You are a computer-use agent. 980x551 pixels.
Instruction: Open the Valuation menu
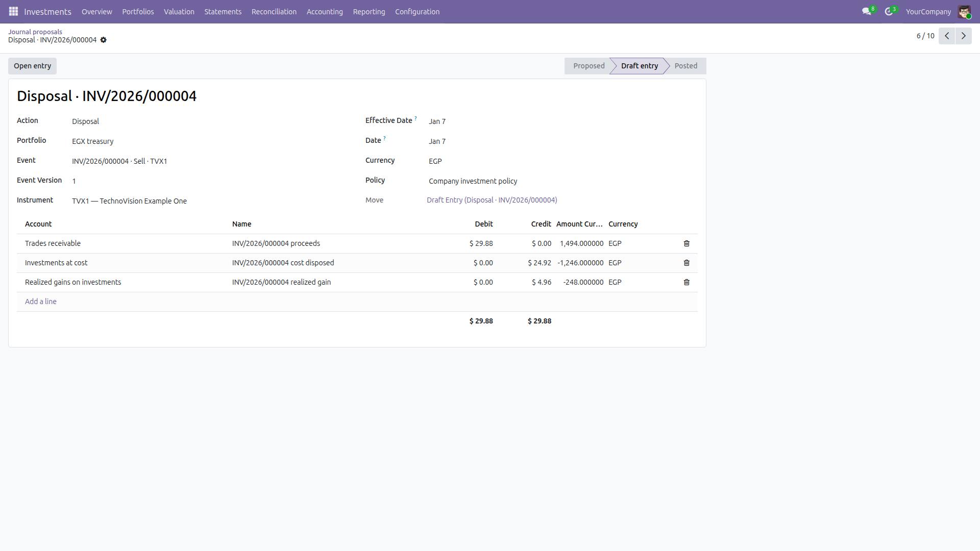click(x=179, y=11)
